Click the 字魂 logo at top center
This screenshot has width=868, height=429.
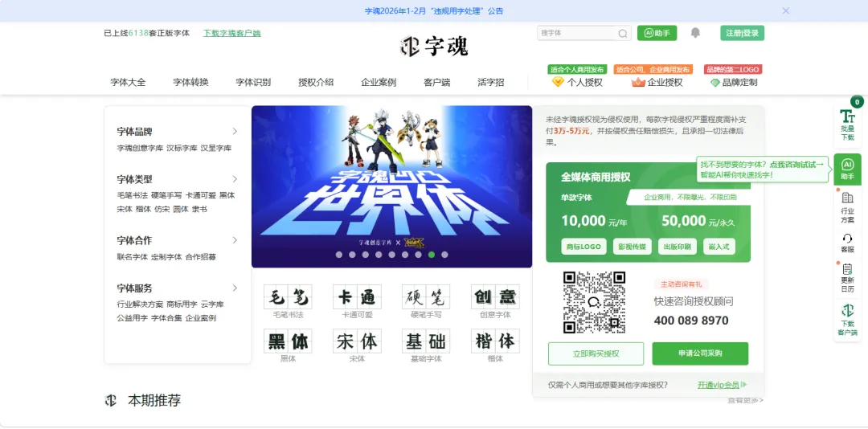[x=434, y=46]
